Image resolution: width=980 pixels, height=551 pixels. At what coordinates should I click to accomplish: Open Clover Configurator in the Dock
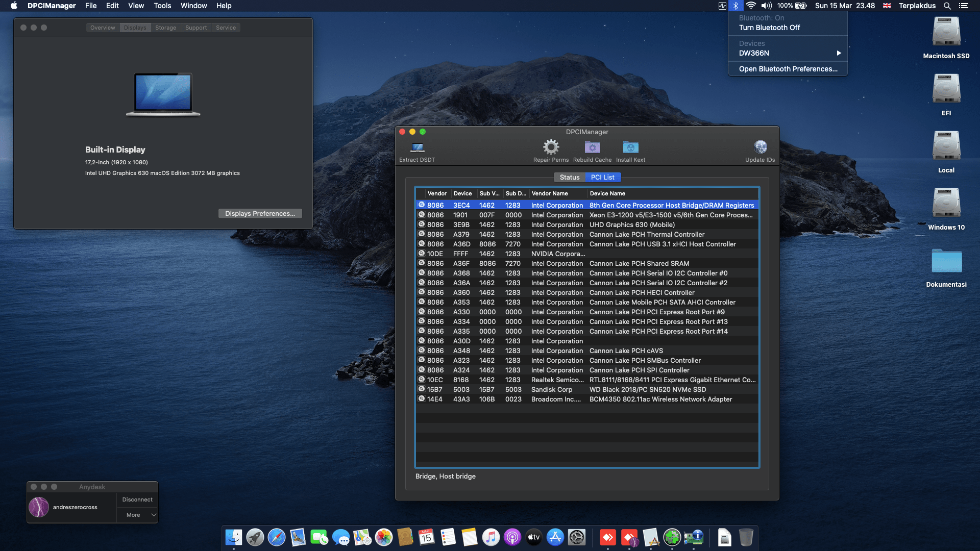[672, 537]
